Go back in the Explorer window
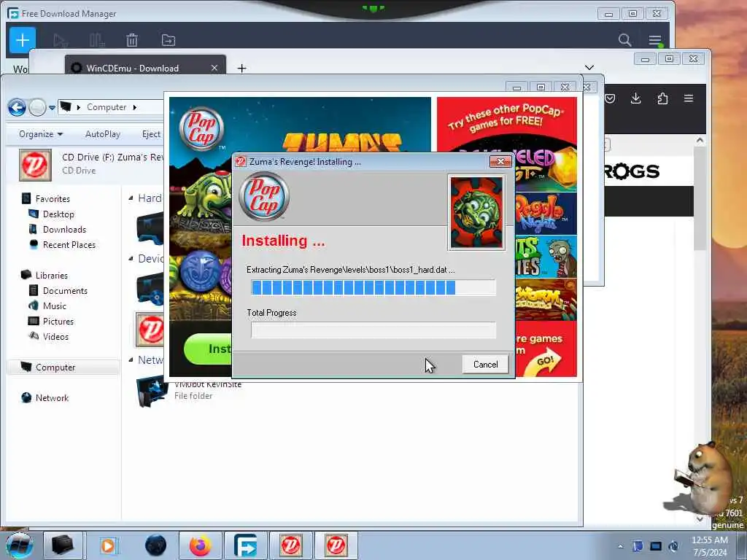The height and width of the screenshot is (560, 747). pyautogui.click(x=17, y=108)
